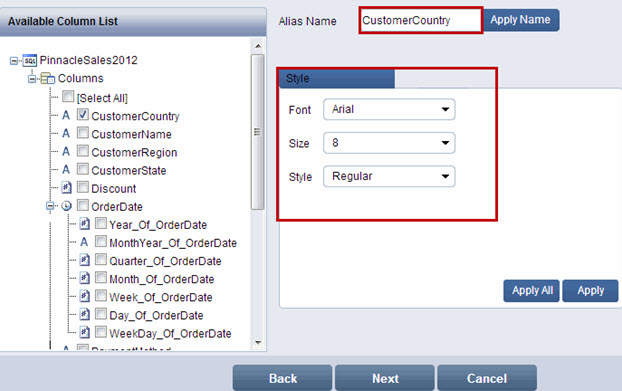The height and width of the screenshot is (391, 622).
Task: Click the numeric icon beside Day_Of_OrderDate
Action: pyautogui.click(x=84, y=314)
